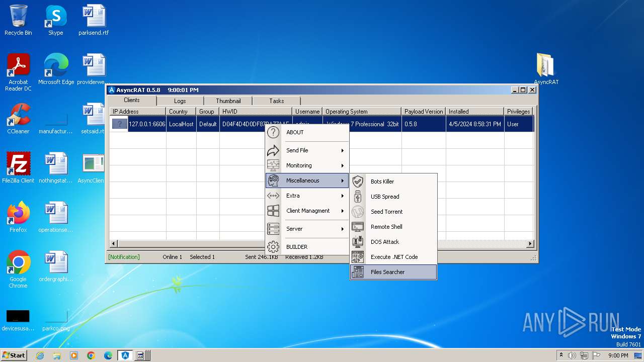This screenshot has height=362, width=644.
Task: Select Files Searcher menu entry
Action: (x=393, y=272)
